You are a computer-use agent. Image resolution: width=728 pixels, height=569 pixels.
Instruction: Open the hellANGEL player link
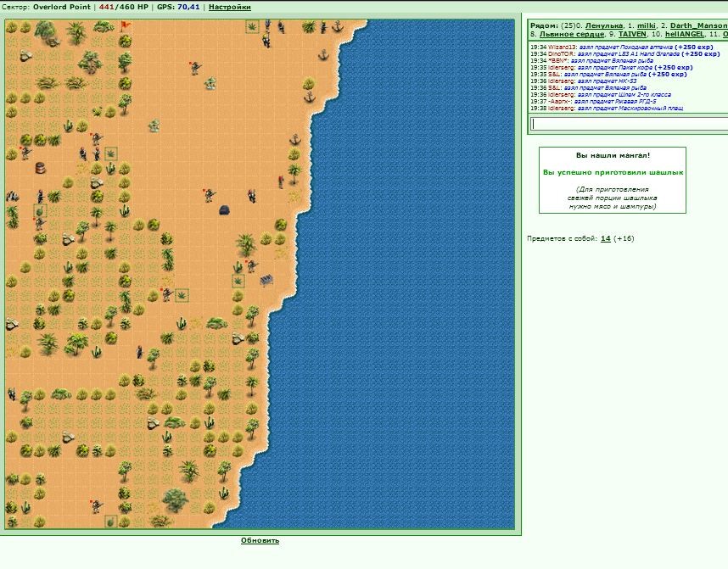(x=685, y=35)
